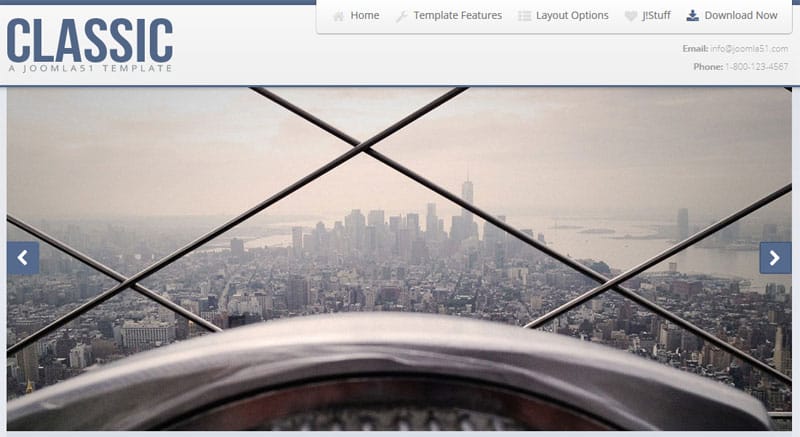Click the heart icon beside J!Stuff
The height and width of the screenshot is (437, 800).
[630, 16]
